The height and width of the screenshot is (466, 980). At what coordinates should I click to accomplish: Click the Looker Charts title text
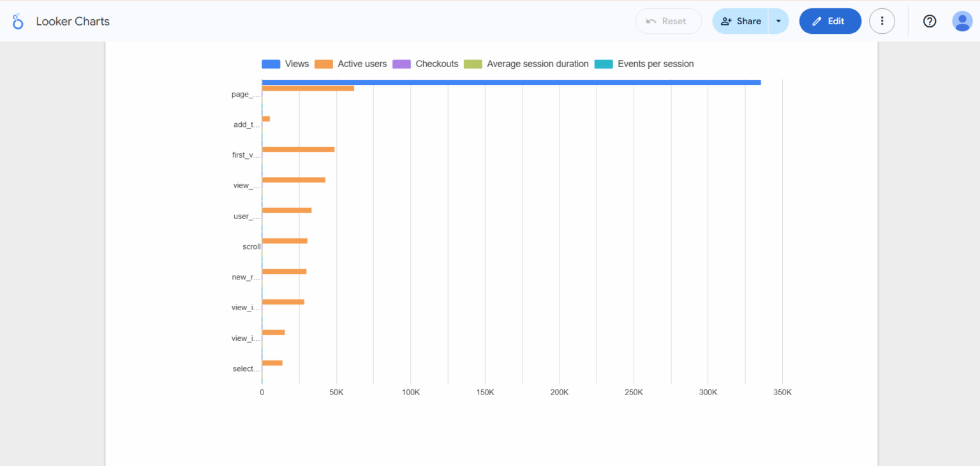[x=72, y=20]
